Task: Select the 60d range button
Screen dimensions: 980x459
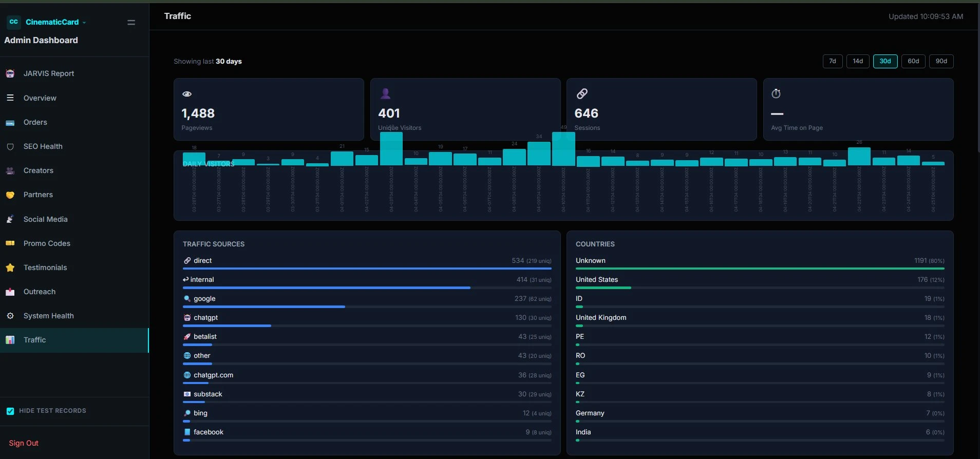Action: pos(913,61)
